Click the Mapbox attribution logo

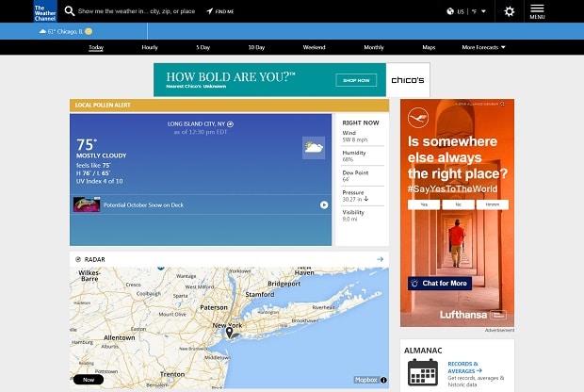pos(366,380)
